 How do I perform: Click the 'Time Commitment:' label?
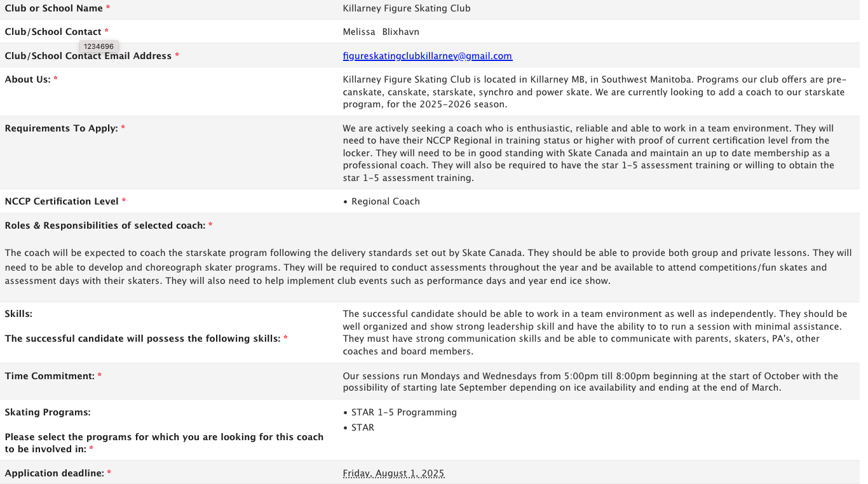coord(50,376)
